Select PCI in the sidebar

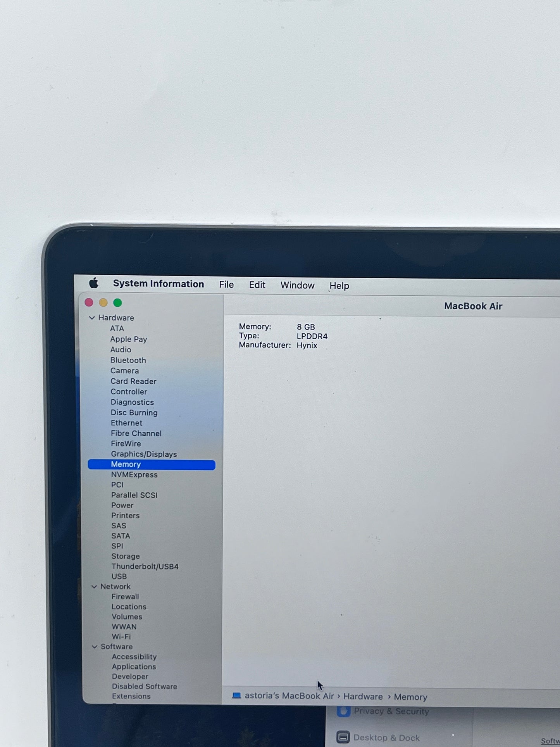[x=117, y=485]
